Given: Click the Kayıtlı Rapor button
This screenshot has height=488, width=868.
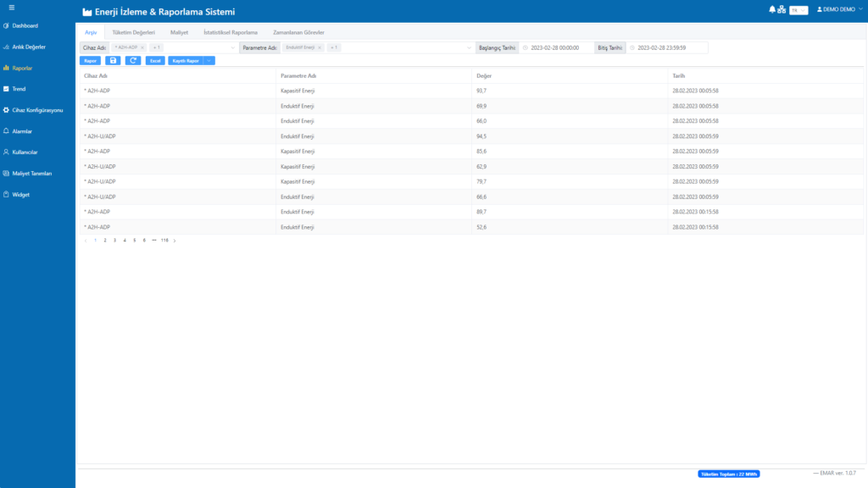Looking at the screenshot, I should point(186,60).
